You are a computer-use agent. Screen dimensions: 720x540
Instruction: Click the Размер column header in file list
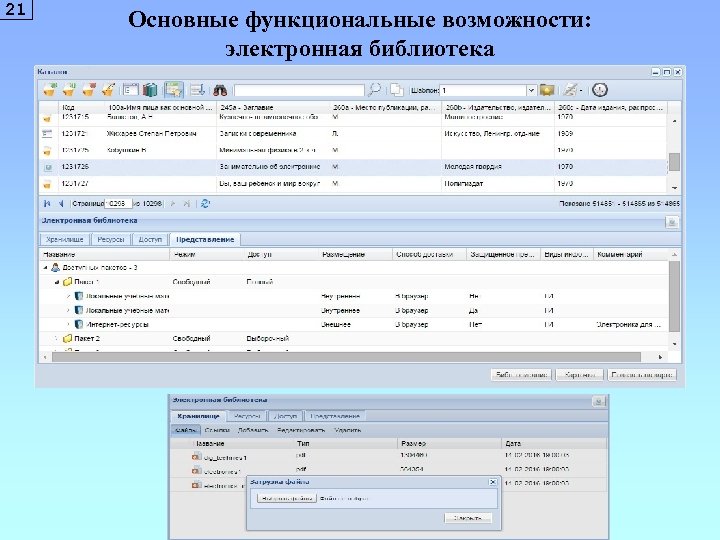[x=449, y=444]
